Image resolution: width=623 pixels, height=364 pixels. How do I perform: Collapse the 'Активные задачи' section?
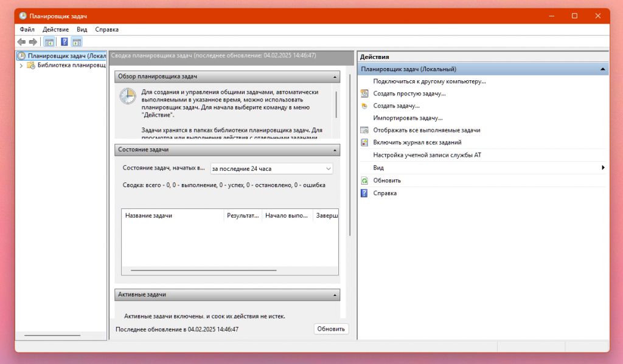point(335,295)
